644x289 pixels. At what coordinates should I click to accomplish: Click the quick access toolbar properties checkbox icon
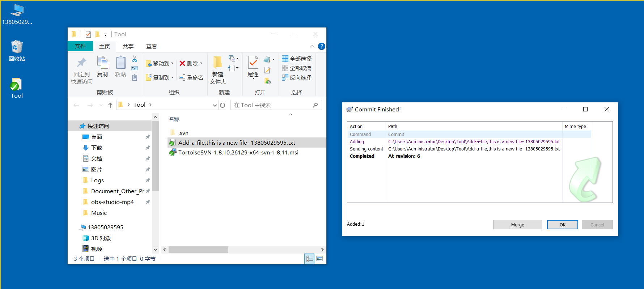[x=88, y=34]
